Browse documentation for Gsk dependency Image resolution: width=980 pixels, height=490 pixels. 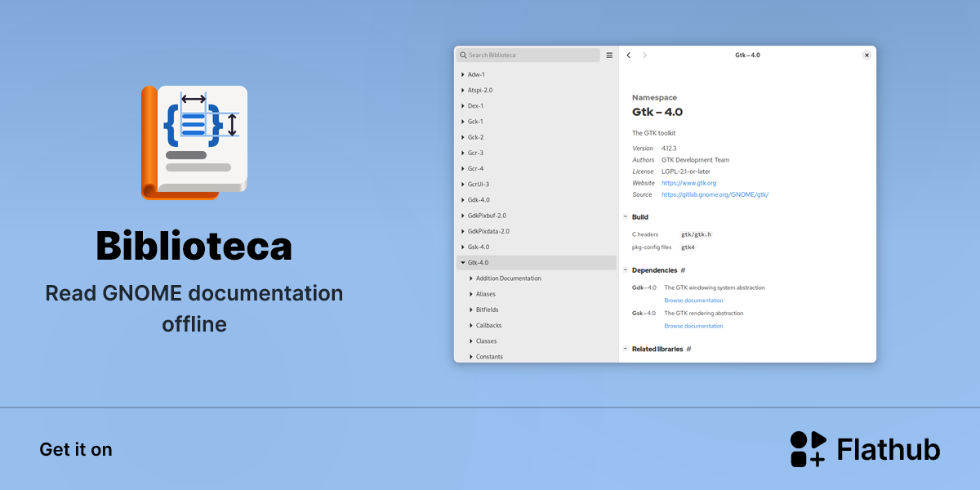click(693, 326)
